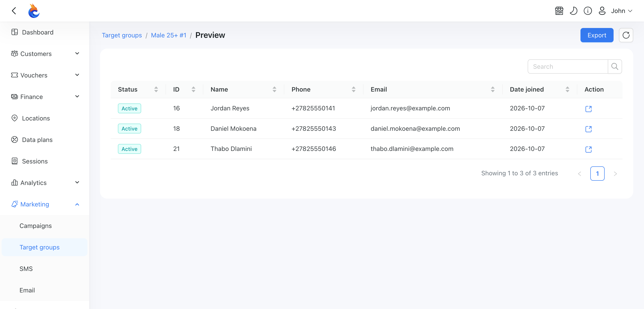The image size is (644, 309).
Task: Expand the Analytics menu chevron
Action: (x=77, y=182)
